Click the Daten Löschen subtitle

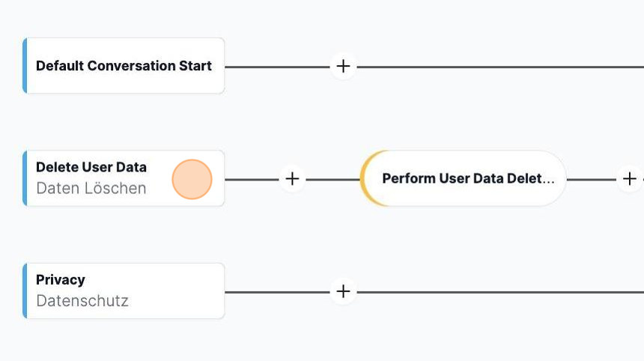(91, 188)
